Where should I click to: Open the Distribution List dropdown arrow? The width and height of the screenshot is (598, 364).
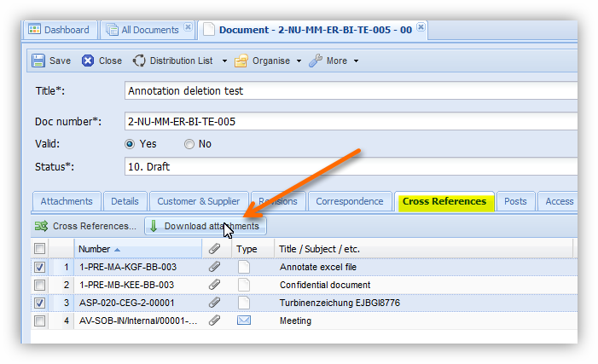coord(224,61)
